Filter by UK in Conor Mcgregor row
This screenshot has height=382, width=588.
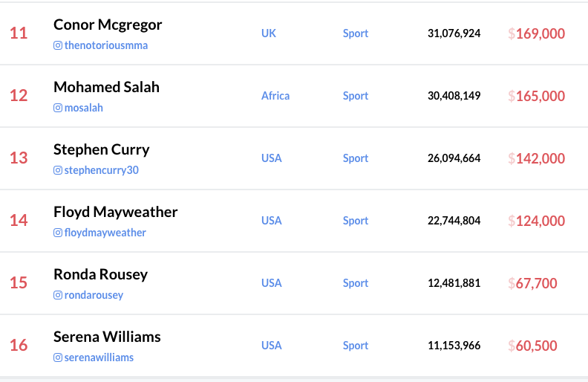[269, 33]
